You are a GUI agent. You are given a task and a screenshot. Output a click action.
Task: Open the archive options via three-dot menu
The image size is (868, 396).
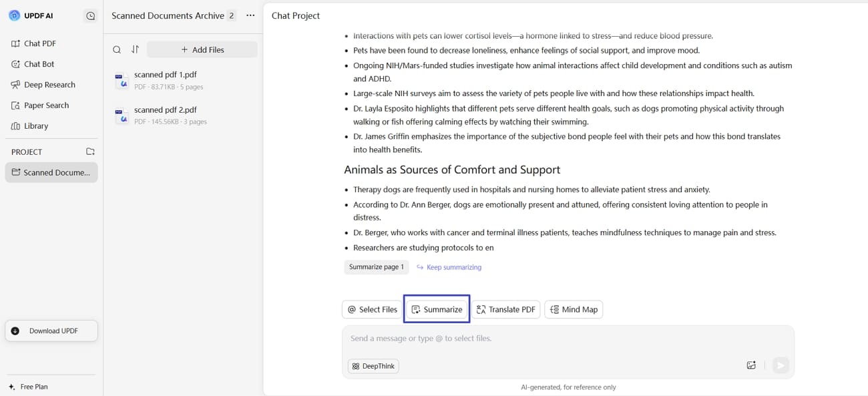coord(250,15)
